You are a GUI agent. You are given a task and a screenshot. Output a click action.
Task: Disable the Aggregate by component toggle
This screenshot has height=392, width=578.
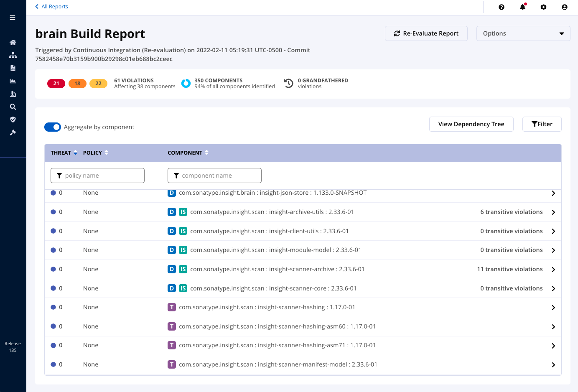pyautogui.click(x=53, y=127)
